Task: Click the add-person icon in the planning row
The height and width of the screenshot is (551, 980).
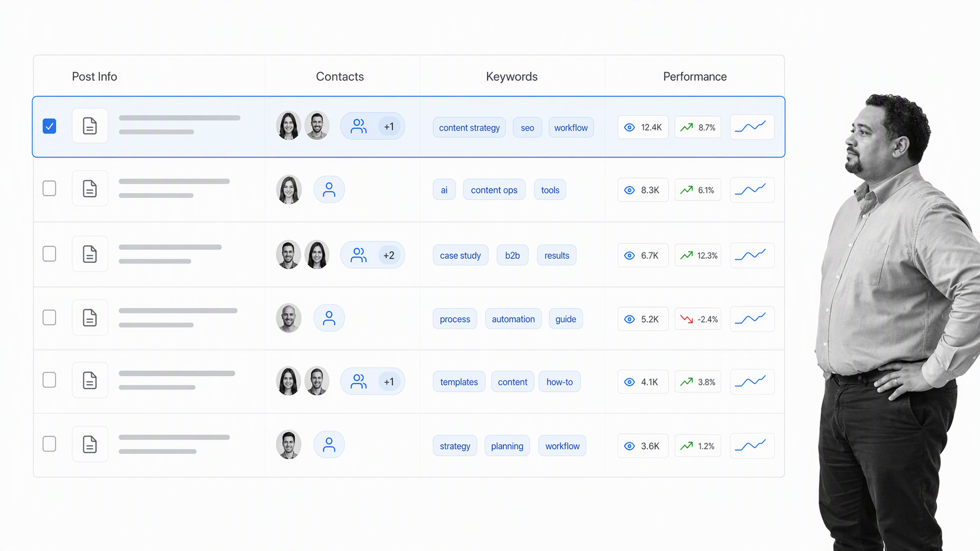Action: click(x=329, y=445)
